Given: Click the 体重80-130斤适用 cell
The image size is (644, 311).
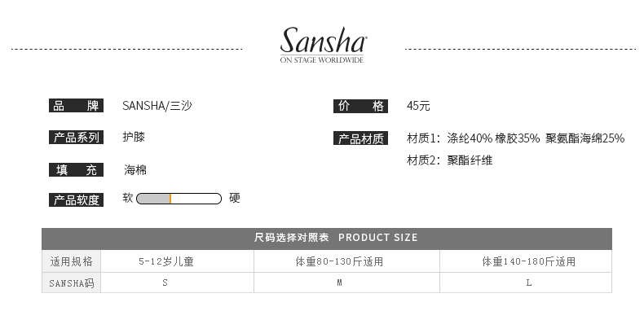Looking at the screenshot, I should pyautogui.click(x=346, y=261).
